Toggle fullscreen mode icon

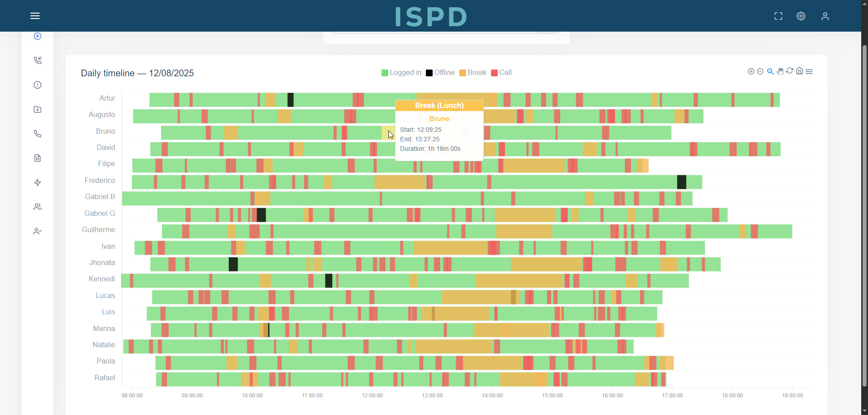778,16
